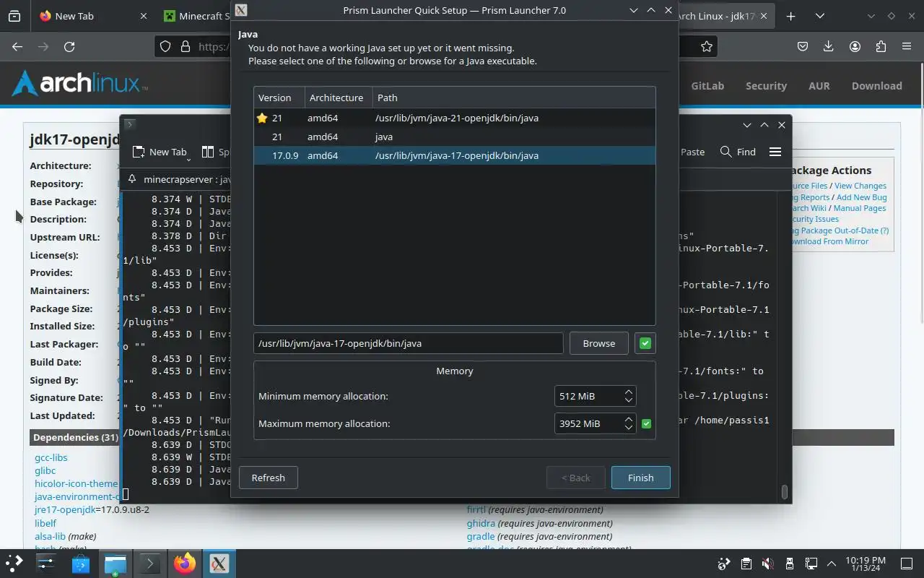
Task: Open the KDE application launcher in taskbar
Action: click(x=14, y=563)
